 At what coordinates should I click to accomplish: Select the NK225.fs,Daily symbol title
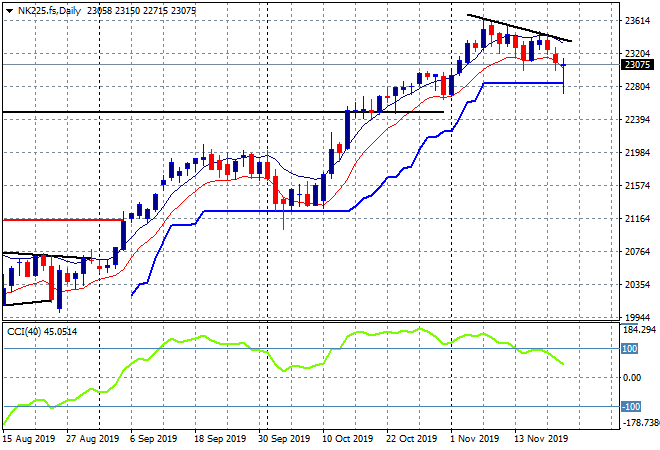tap(49, 11)
